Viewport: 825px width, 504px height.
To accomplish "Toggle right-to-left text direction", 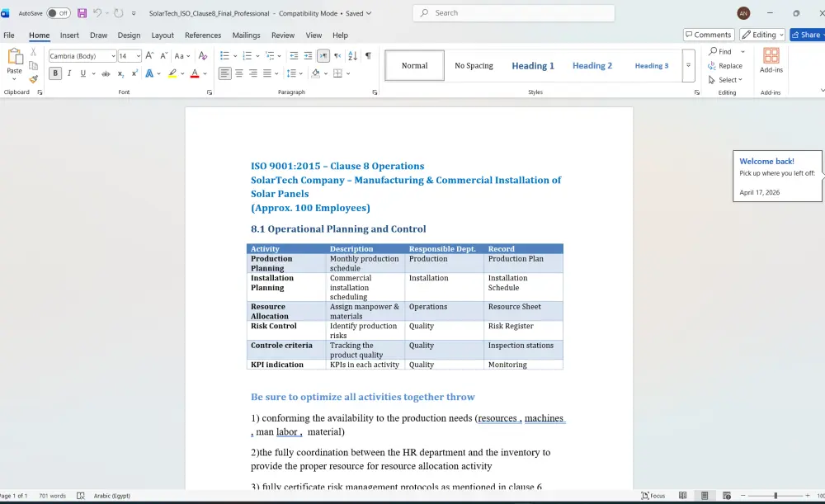I will point(337,56).
